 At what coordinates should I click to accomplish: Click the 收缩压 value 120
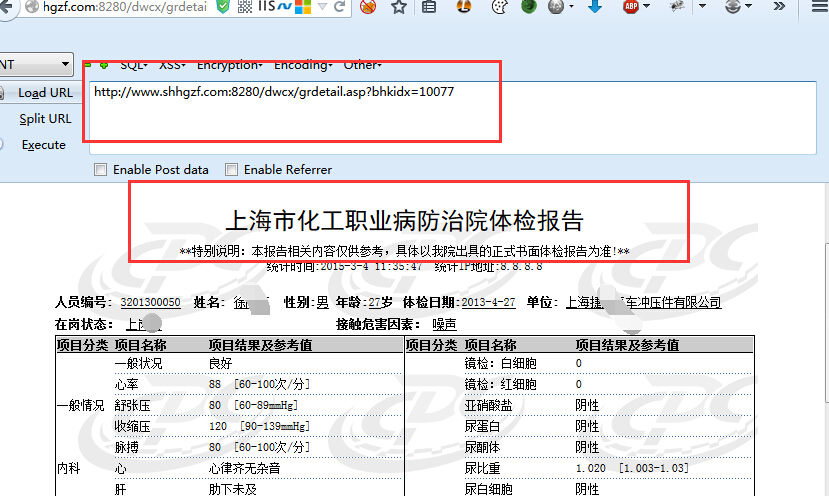218,426
